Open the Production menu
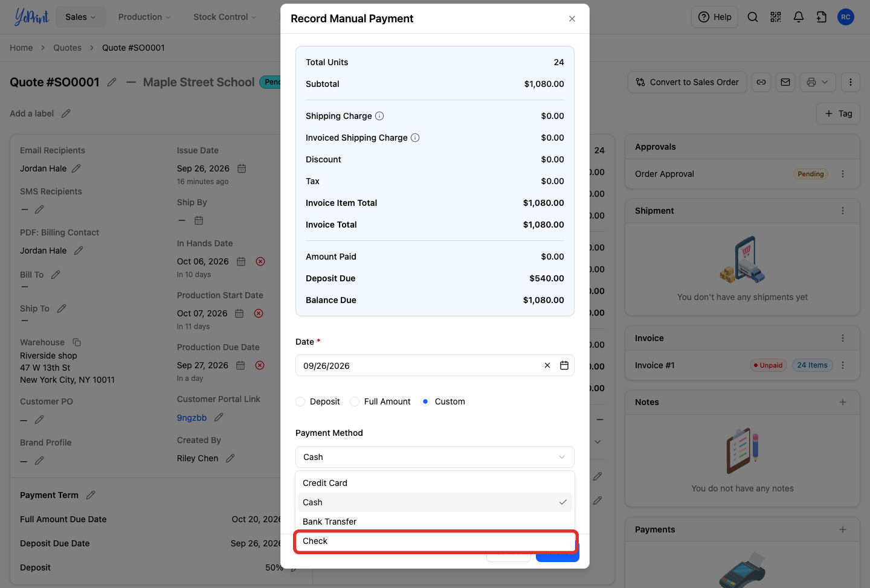 144,17
